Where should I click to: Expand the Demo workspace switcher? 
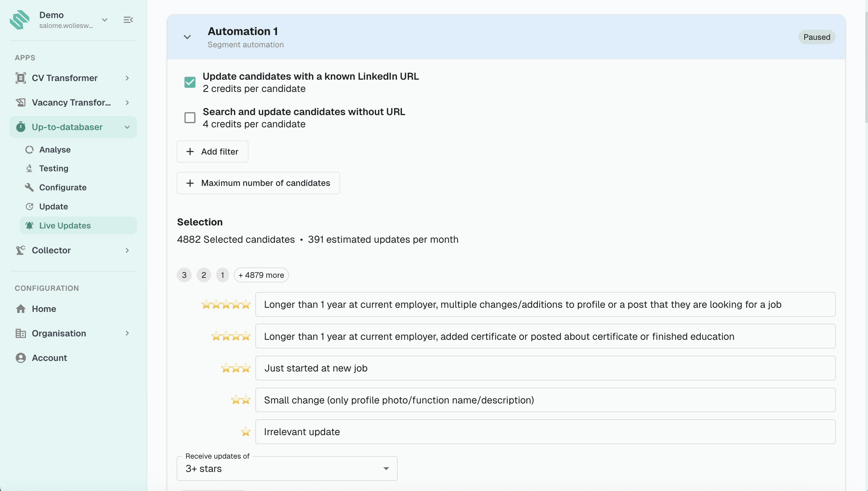[105, 20]
